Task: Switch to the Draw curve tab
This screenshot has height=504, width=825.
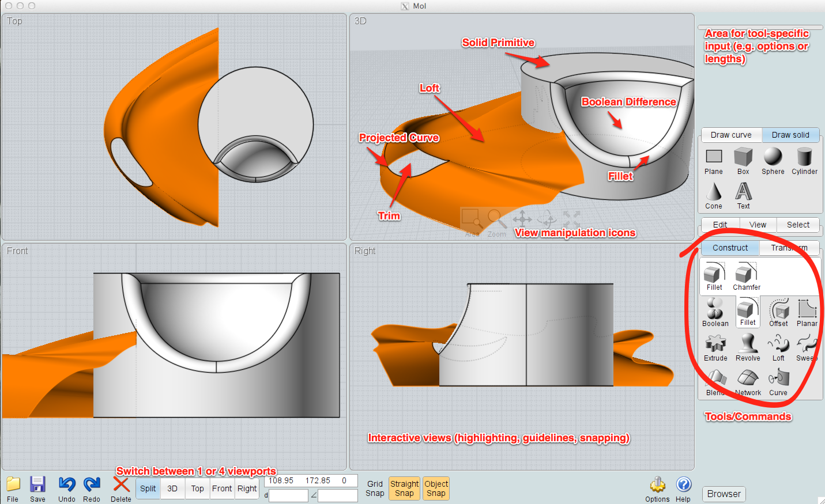Action: coord(731,135)
